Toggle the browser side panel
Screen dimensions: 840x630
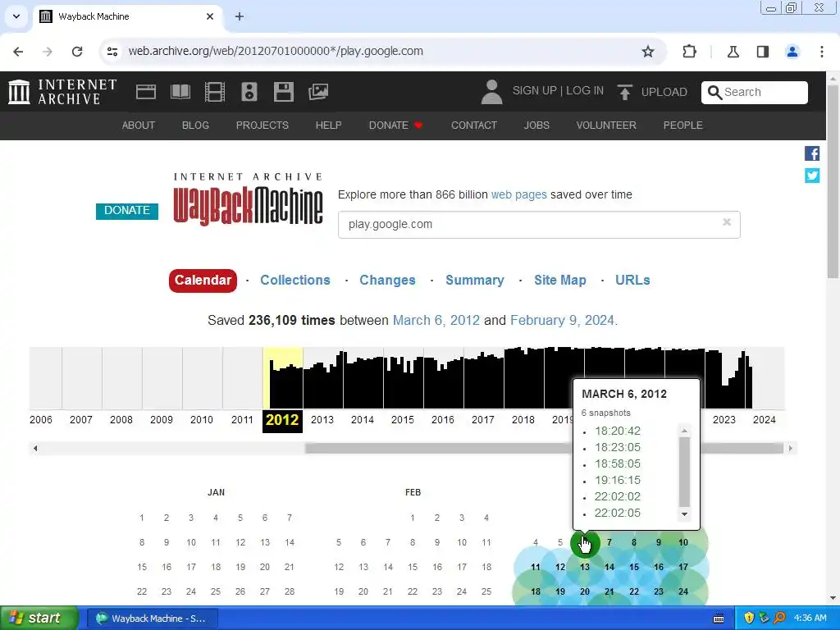point(762,52)
